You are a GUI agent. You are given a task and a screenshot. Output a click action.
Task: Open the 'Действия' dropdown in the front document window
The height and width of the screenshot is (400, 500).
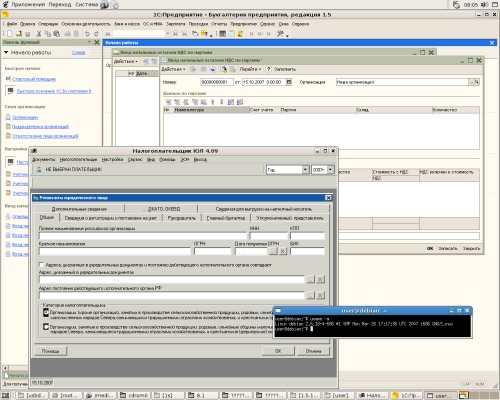point(173,69)
